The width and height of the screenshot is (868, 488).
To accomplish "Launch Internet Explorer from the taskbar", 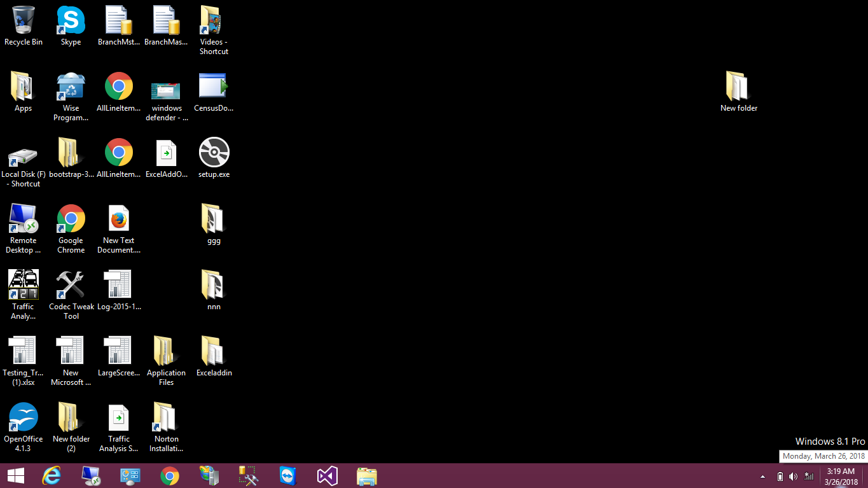I will pyautogui.click(x=52, y=476).
